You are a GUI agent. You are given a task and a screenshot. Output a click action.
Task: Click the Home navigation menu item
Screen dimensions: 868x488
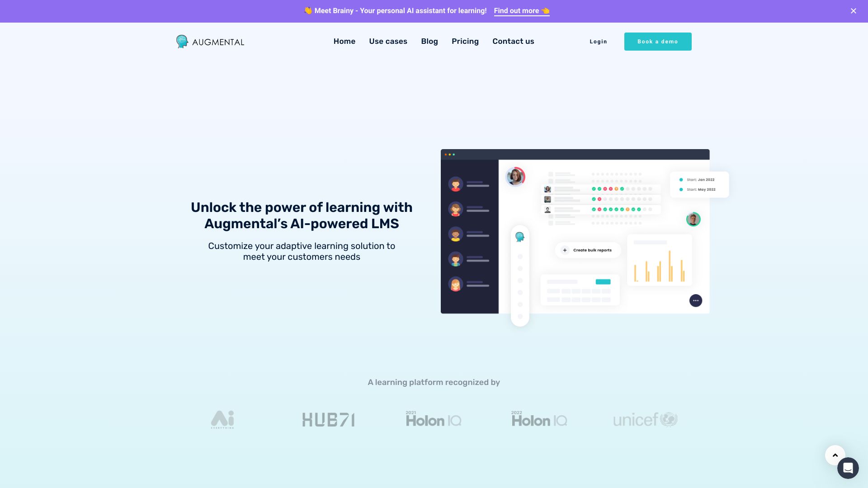click(344, 41)
